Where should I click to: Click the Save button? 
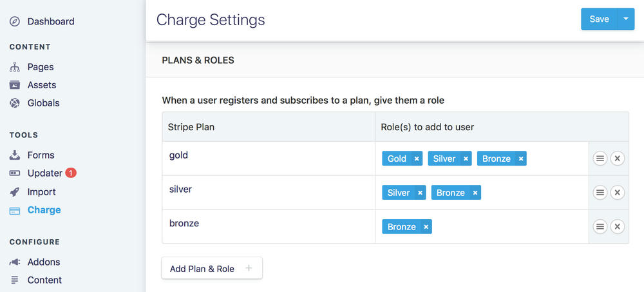tap(599, 19)
